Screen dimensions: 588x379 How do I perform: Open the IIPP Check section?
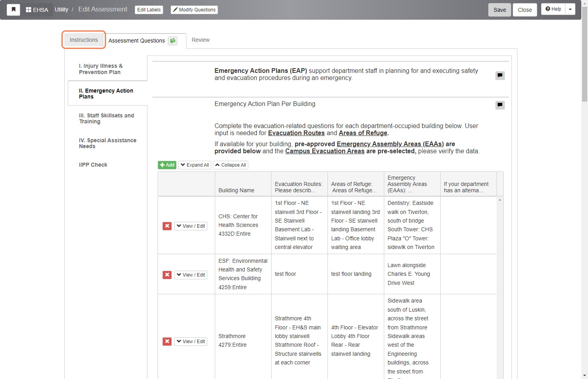point(93,165)
